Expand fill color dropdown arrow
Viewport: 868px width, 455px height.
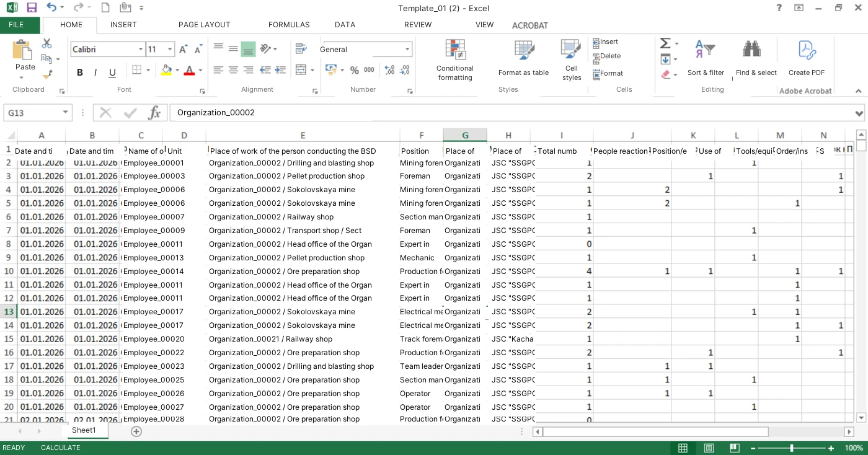click(x=177, y=70)
